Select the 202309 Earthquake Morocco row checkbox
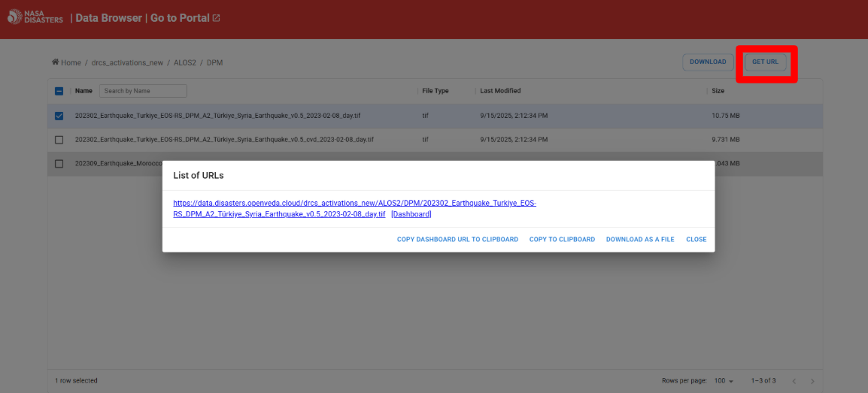This screenshot has height=393, width=868. (x=59, y=164)
